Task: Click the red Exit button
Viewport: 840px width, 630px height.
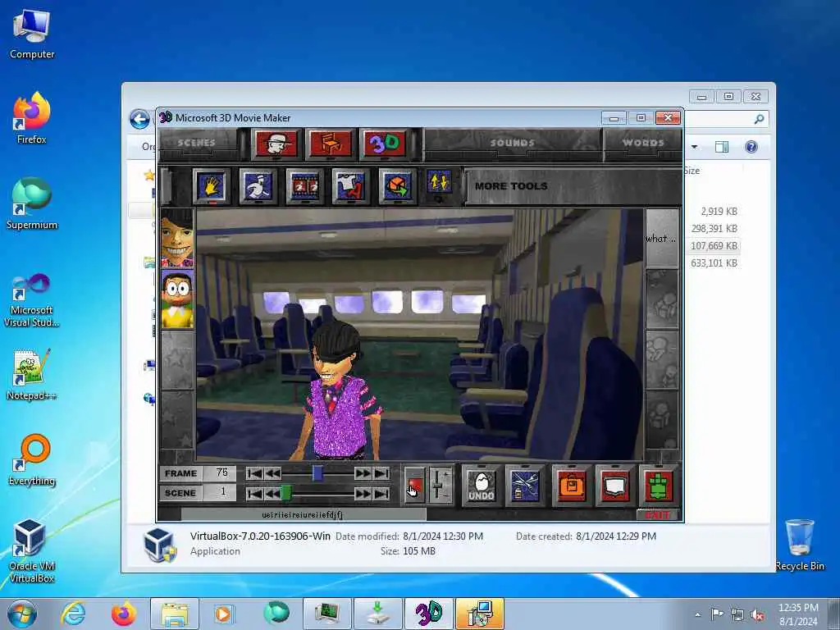Action: 658,515
